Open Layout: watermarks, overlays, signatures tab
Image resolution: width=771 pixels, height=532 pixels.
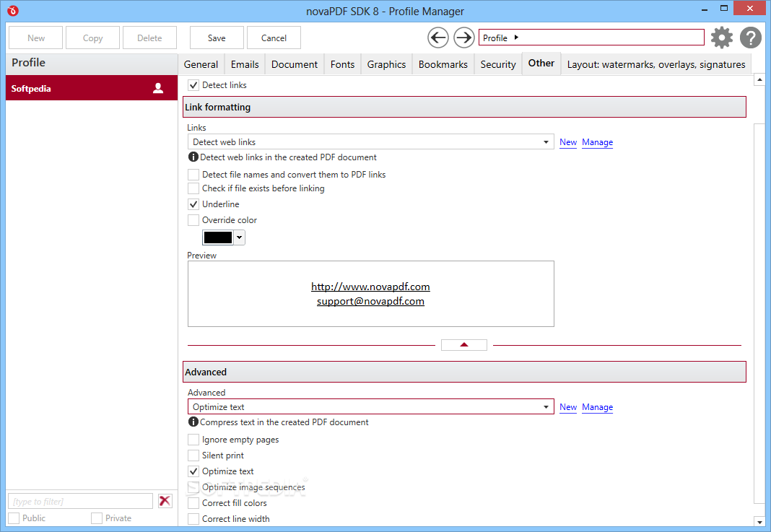coord(656,64)
